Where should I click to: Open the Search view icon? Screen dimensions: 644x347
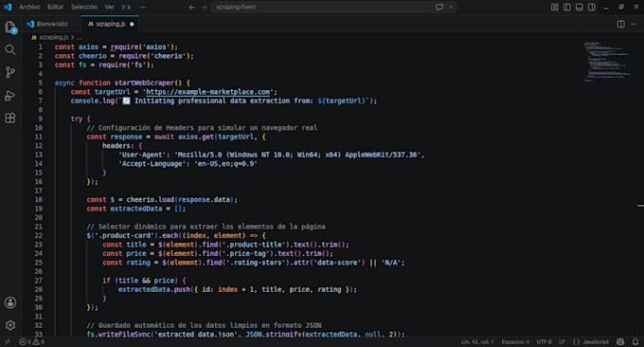[x=10, y=49]
